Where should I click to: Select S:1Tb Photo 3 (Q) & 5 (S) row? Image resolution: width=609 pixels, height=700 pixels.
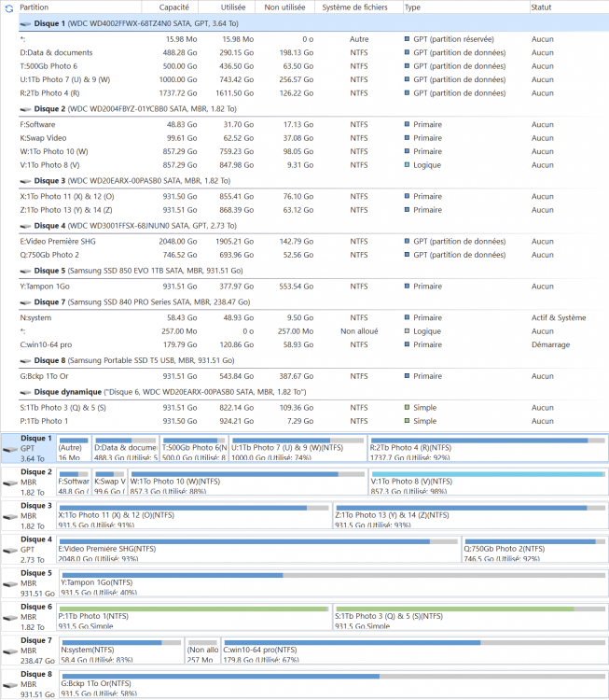313,408
